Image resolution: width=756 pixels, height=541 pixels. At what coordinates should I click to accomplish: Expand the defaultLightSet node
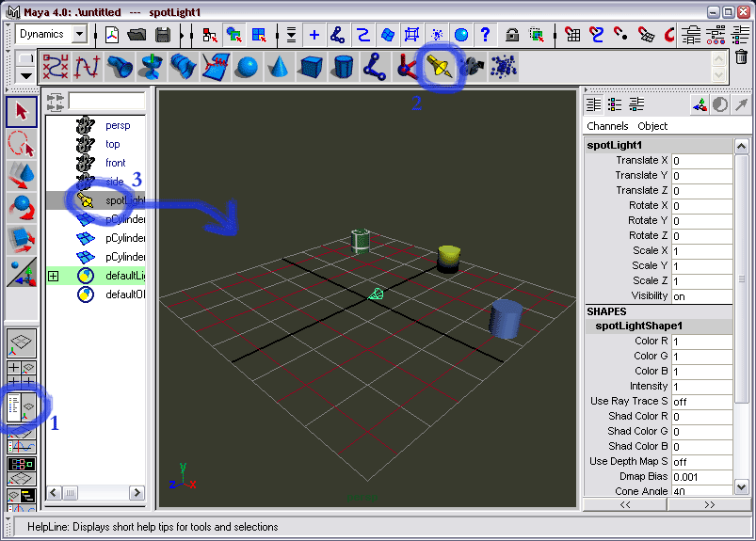coord(53,276)
